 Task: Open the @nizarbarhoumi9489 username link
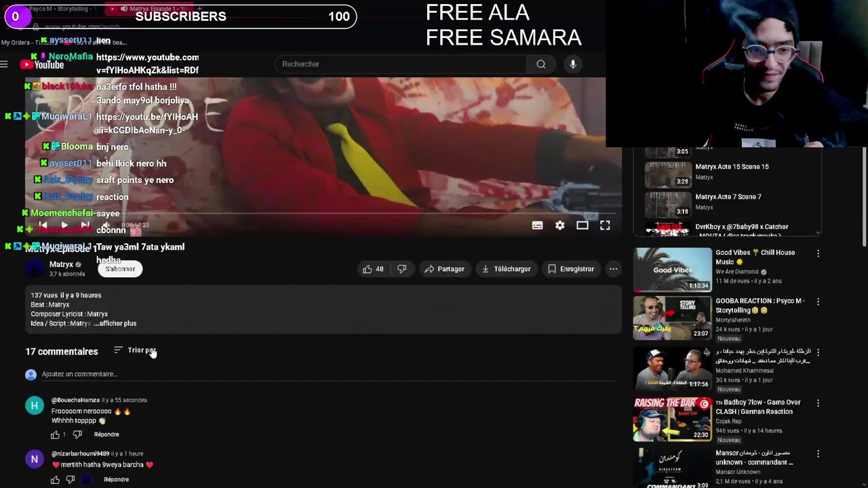coord(80,453)
